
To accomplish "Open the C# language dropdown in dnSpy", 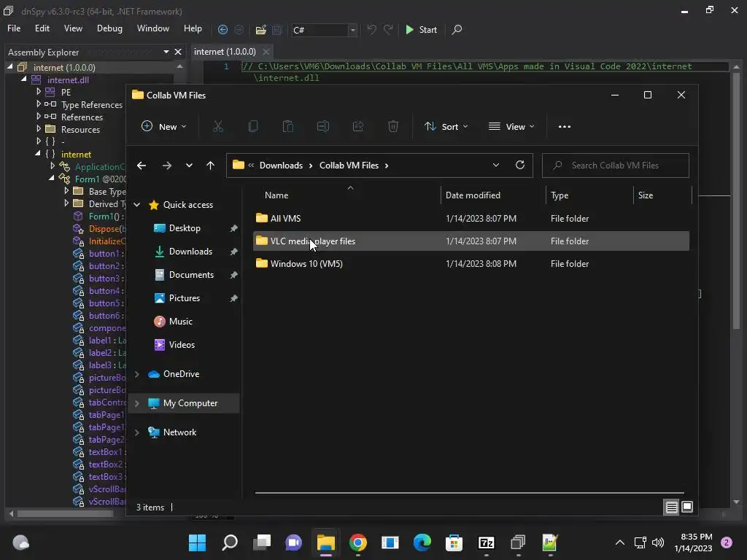I will [352, 30].
